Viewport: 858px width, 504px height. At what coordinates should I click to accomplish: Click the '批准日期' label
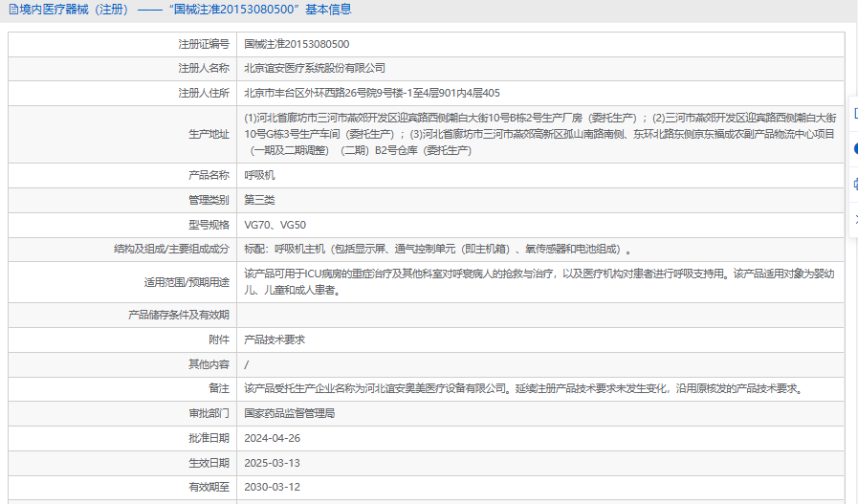pos(209,438)
